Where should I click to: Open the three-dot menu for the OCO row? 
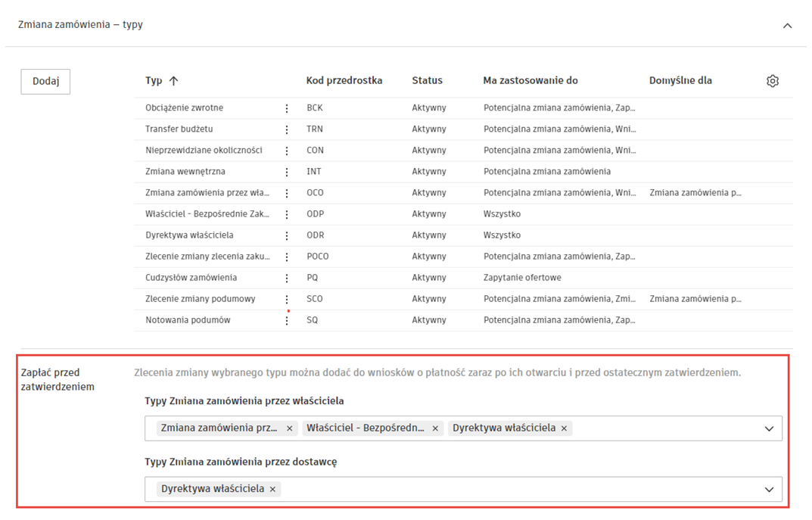pyautogui.click(x=287, y=193)
